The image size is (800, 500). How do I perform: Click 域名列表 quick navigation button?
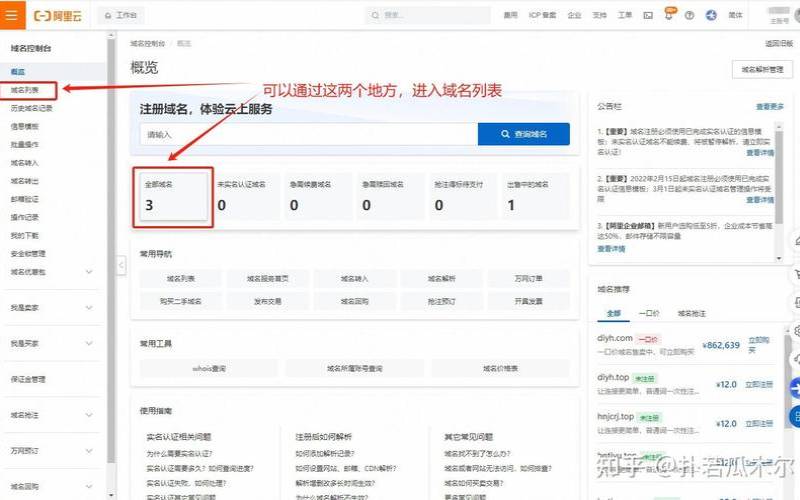[x=181, y=279]
